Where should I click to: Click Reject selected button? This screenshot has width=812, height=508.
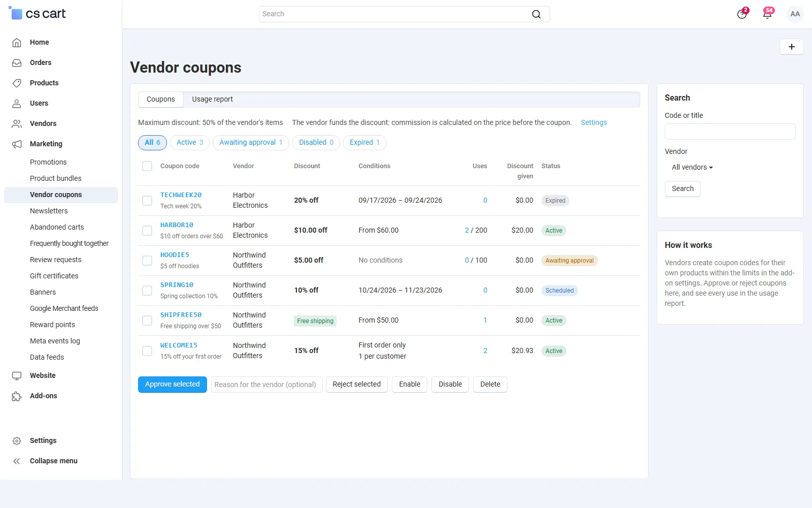tap(357, 384)
